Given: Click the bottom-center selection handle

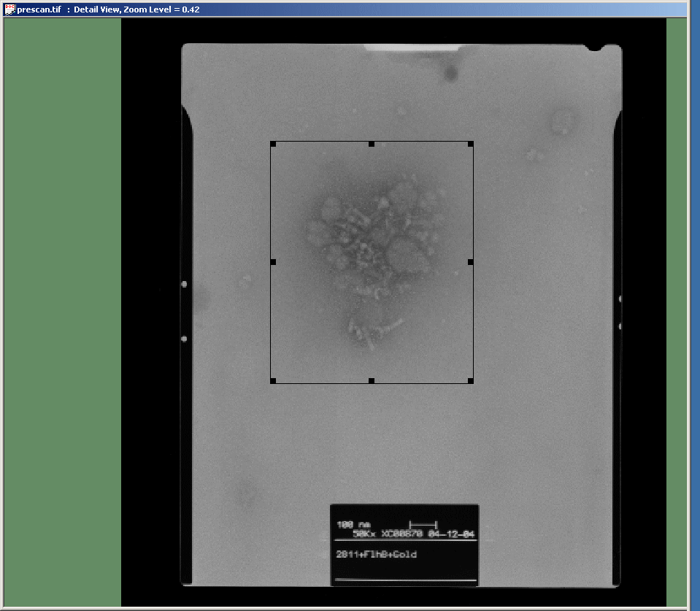Looking at the screenshot, I should (x=372, y=380).
